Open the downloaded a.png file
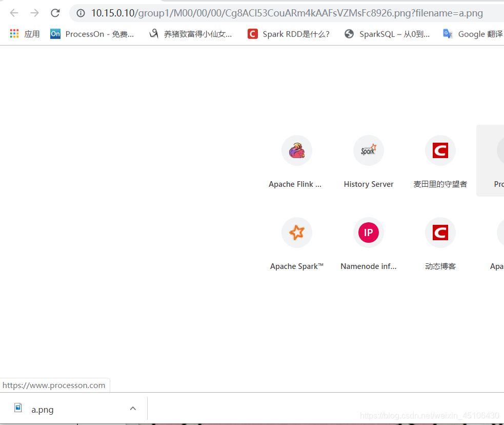The height and width of the screenshot is (425, 504). point(43,410)
